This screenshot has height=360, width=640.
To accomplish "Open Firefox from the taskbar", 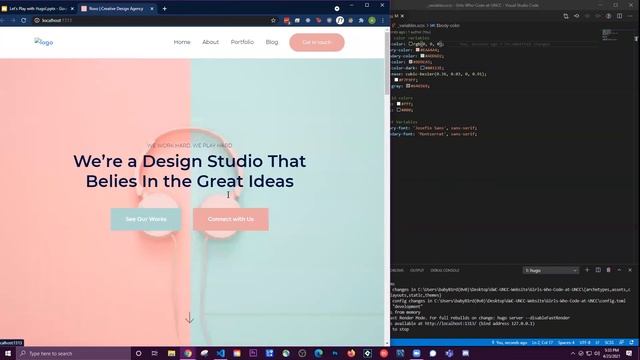I will click(x=351, y=353).
